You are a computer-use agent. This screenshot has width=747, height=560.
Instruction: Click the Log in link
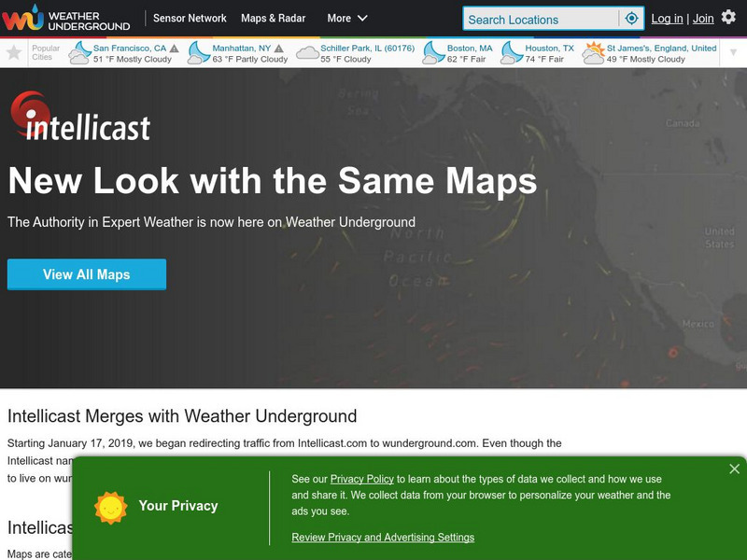pyautogui.click(x=667, y=19)
